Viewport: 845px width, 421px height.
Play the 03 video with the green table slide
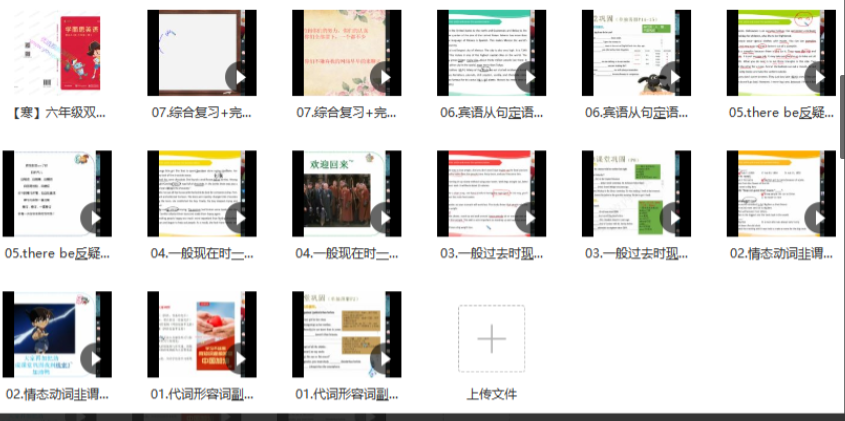(672, 217)
